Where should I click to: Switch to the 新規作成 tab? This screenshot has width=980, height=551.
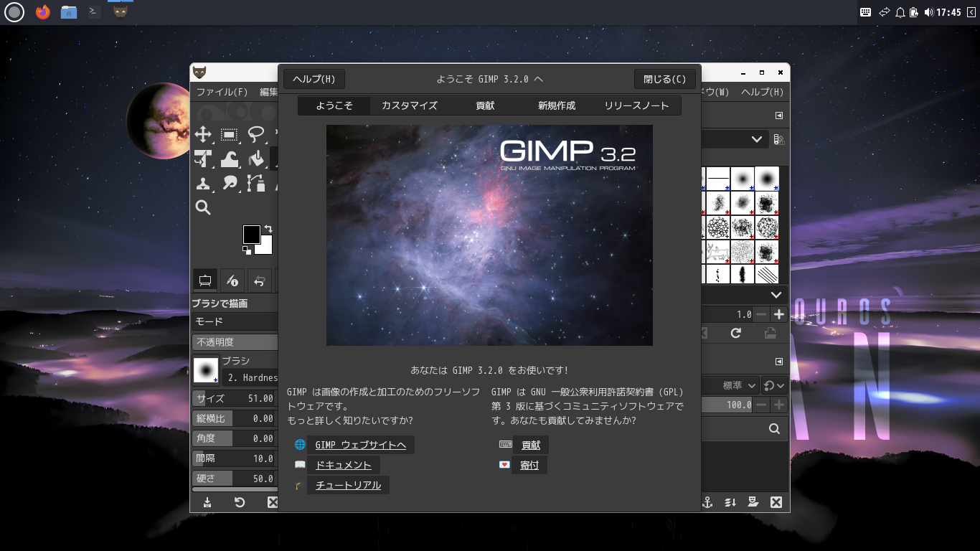pos(557,105)
